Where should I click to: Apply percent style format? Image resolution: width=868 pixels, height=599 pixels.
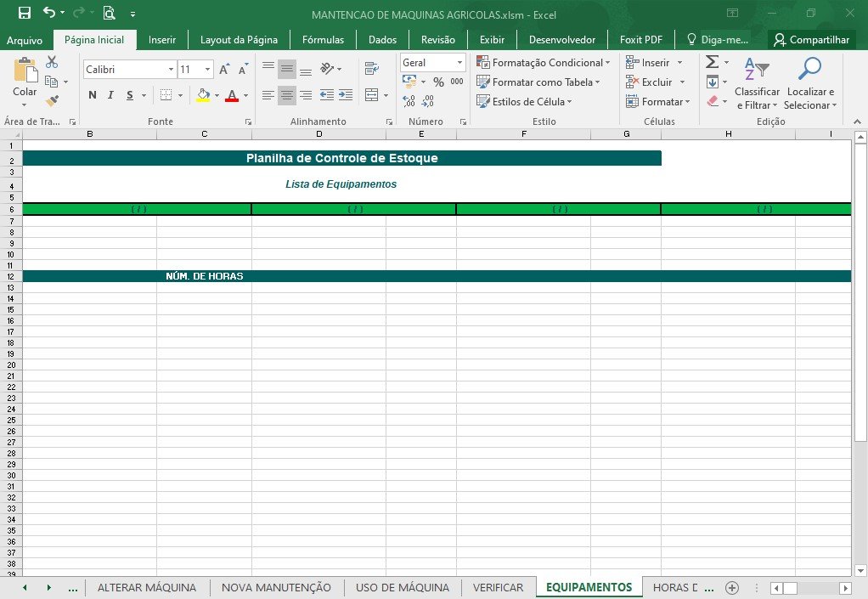(438, 82)
